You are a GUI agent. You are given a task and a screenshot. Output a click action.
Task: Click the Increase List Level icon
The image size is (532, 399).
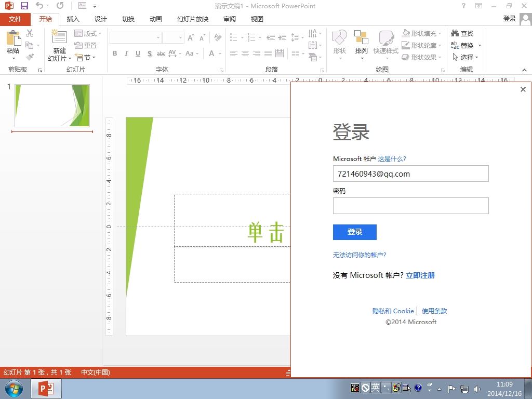click(x=282, y=37)
